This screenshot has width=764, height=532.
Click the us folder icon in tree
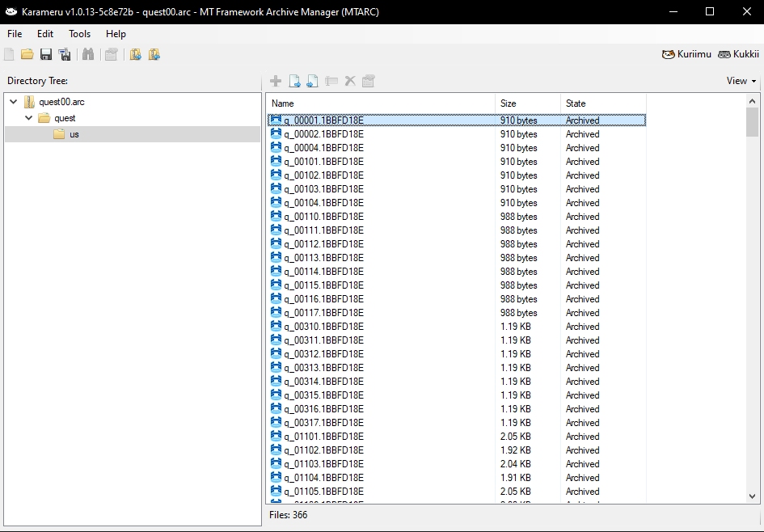(59, 134)
